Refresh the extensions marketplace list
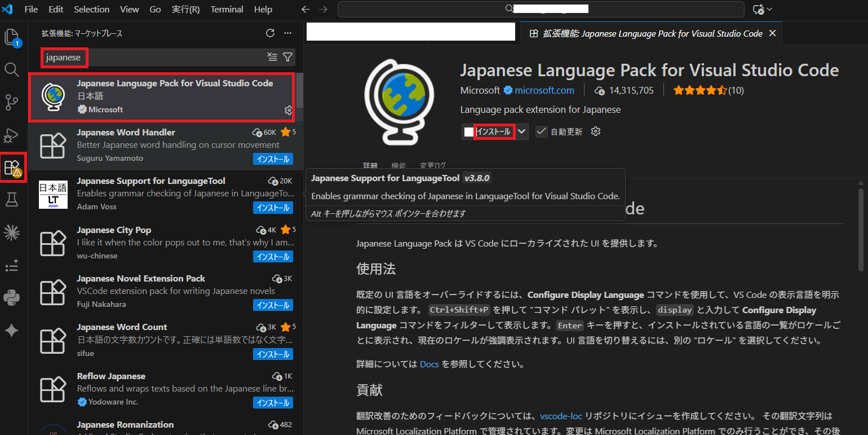868x435 pixels. (x=270, y=33)
